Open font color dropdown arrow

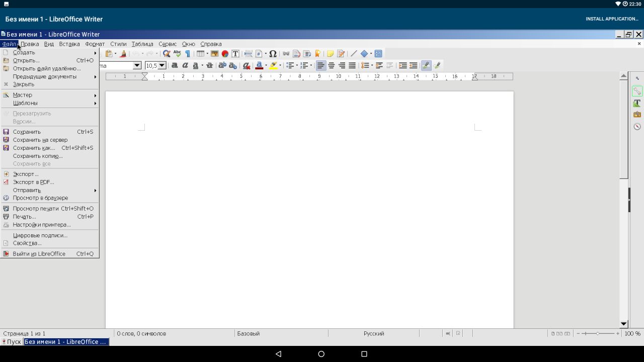tap(266, 65)
